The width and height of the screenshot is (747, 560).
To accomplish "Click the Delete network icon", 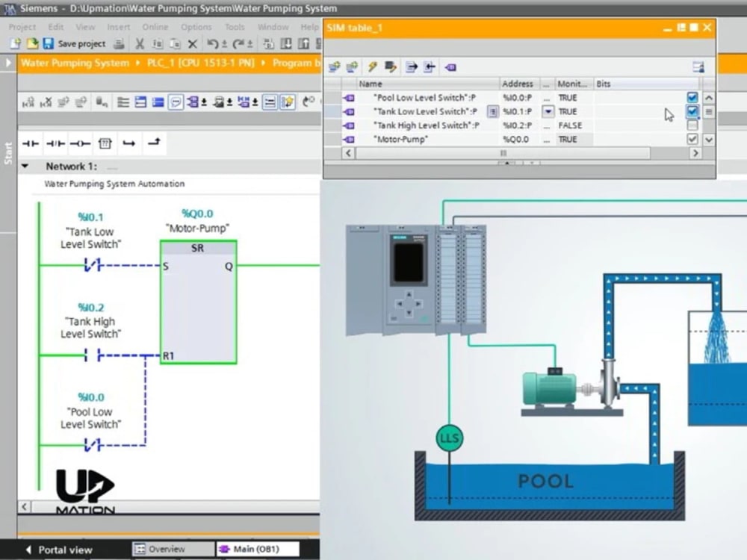I will point(46,102).
